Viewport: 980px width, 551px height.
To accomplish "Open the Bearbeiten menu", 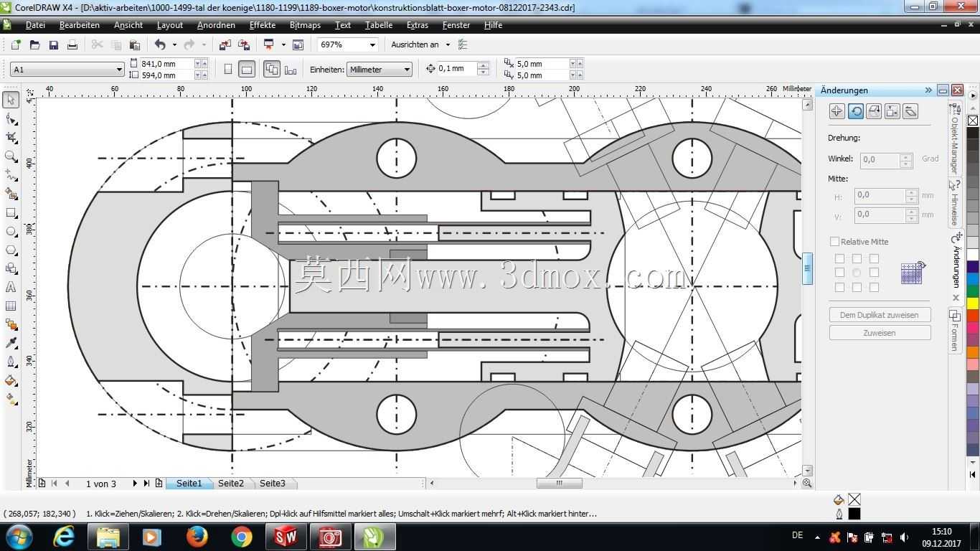I will click(80, 25).
